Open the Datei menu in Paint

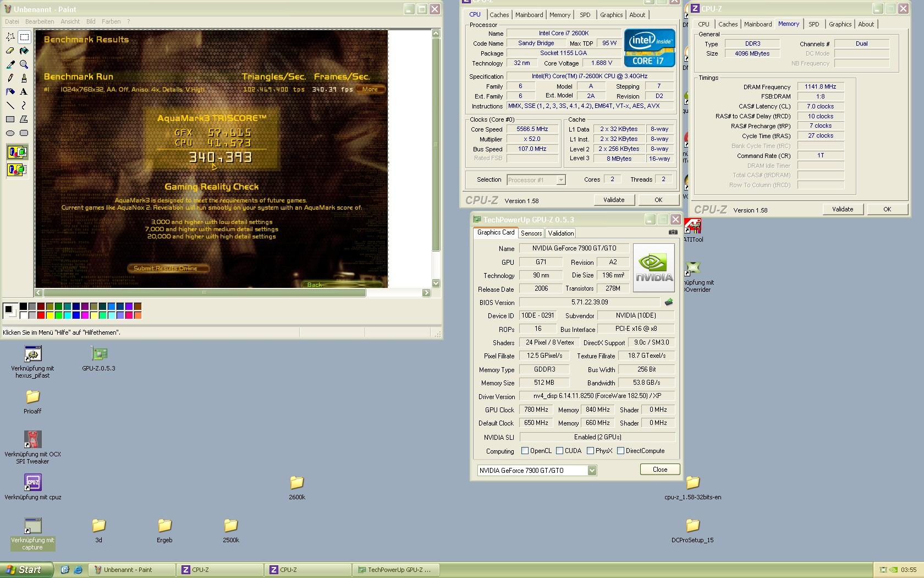point(12,21)
